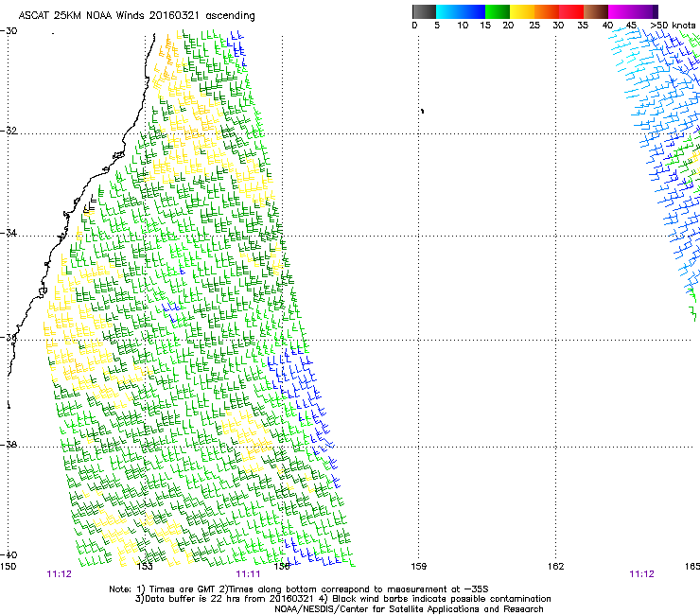Click the cyan-to-blue 5-15 knots legend segment

[461, 11]
